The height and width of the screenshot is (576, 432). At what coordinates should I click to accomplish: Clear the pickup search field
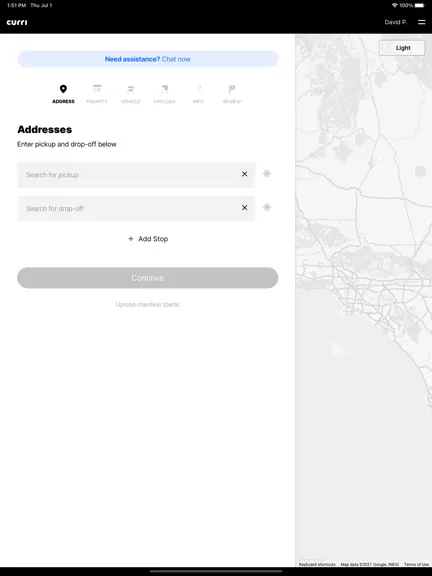coord(244,174)
